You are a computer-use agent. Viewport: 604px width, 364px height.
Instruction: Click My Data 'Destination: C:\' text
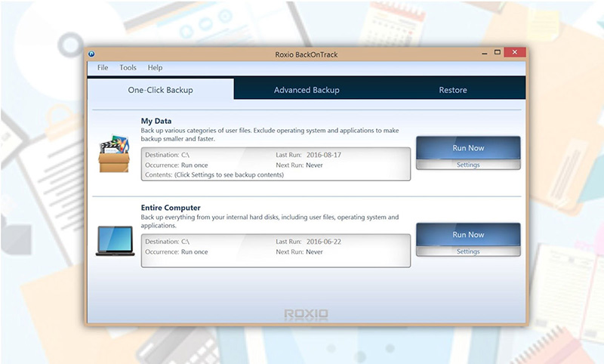(167, 155)
